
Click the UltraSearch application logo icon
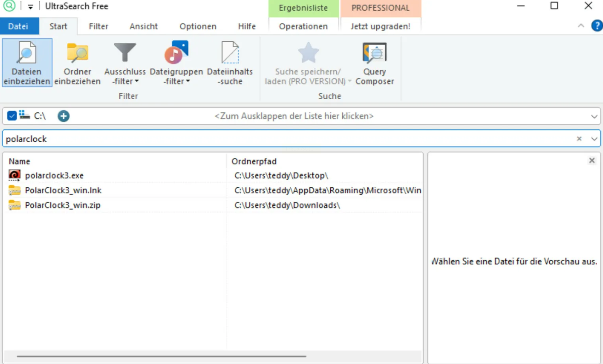tap(9, 6)
